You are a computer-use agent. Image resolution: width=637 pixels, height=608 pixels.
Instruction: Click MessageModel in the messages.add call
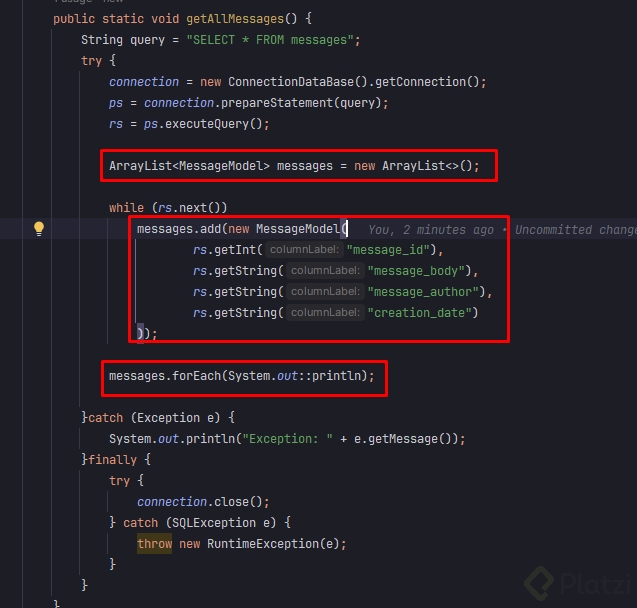297,229
